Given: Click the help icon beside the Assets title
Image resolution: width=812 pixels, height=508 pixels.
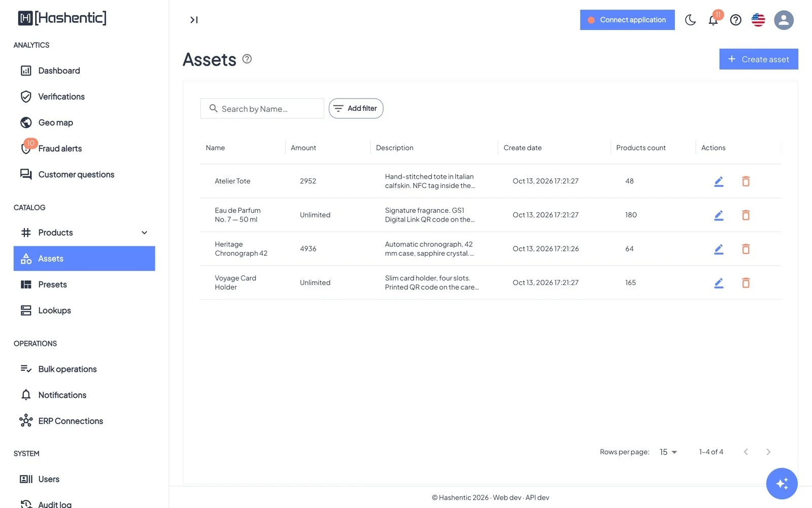Looking at the screenshot, I should coord(247,59).
